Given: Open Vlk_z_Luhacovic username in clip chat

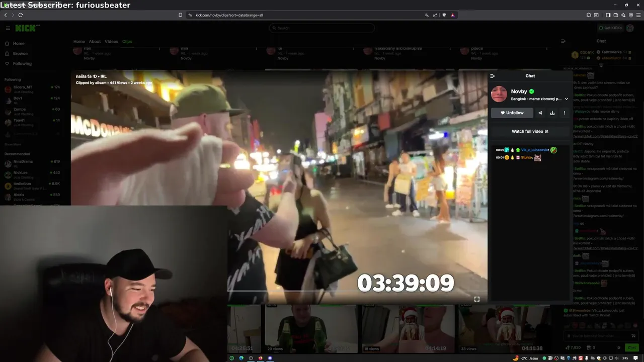Looking at the screenshot, I should tap(535, 150).
